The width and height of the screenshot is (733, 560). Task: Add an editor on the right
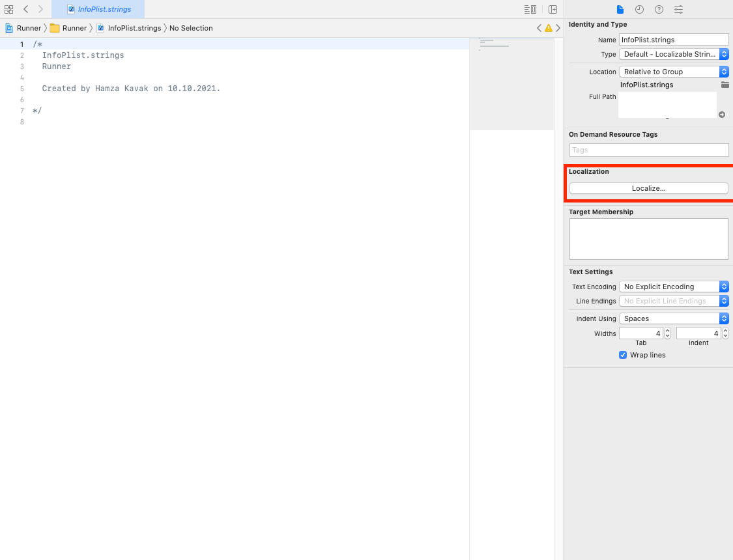(x=553, y=9)
